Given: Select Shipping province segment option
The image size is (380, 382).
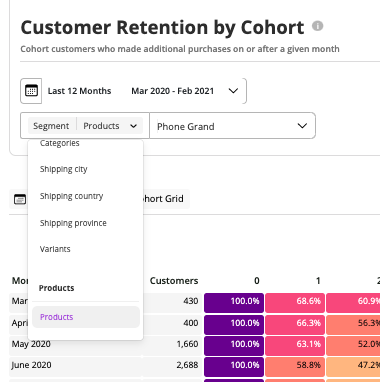Looking at the screenshot, I should pyautogui.click(x=73, y=223).
